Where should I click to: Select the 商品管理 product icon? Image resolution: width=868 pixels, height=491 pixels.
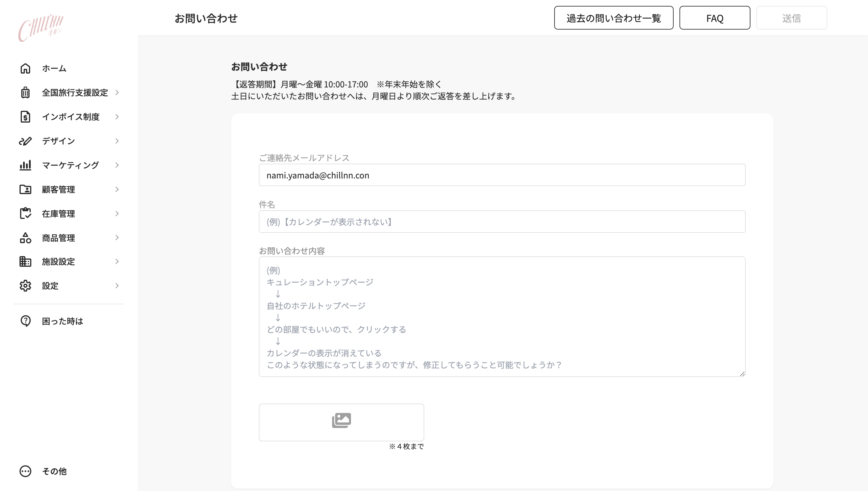click(25, 238)
